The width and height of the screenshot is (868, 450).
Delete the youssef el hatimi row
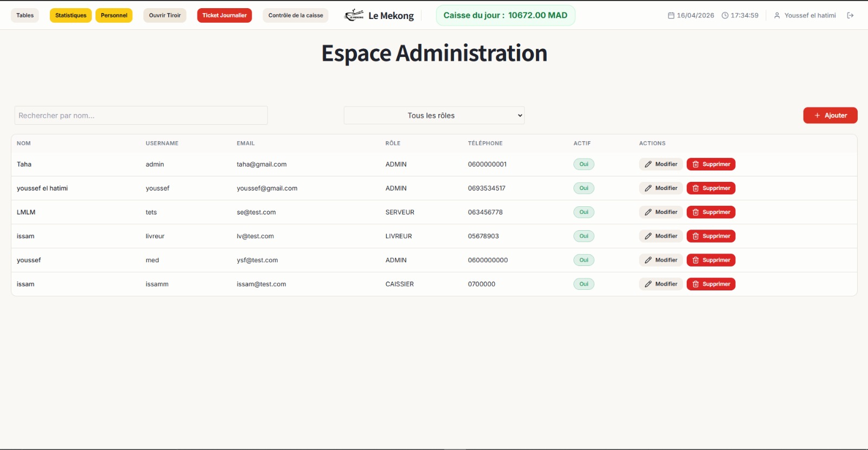coord(711,188)
